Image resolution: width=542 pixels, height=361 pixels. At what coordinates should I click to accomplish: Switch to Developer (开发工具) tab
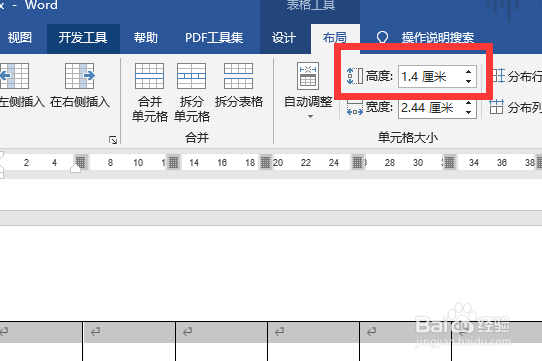pos(83,38)
